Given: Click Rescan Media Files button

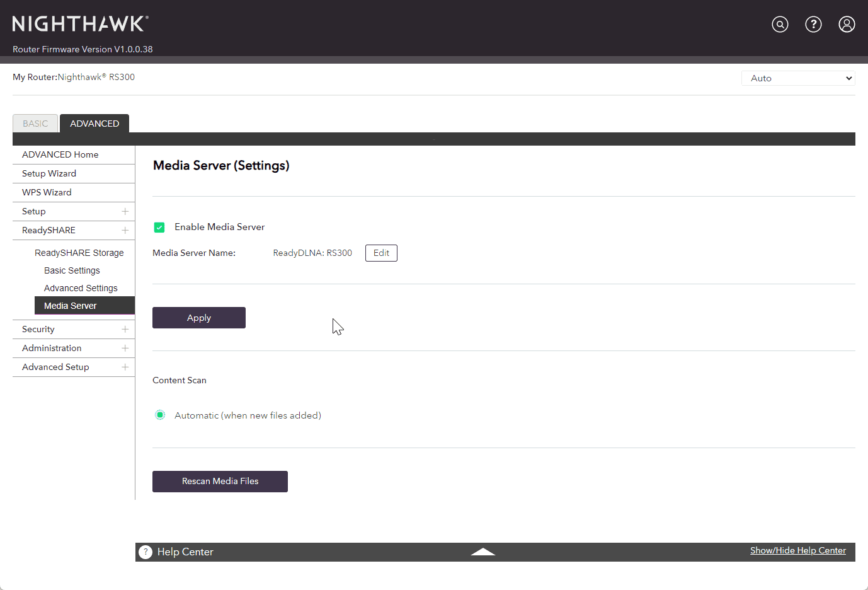Looking at the screenshot, I should [x=220, y=482].
